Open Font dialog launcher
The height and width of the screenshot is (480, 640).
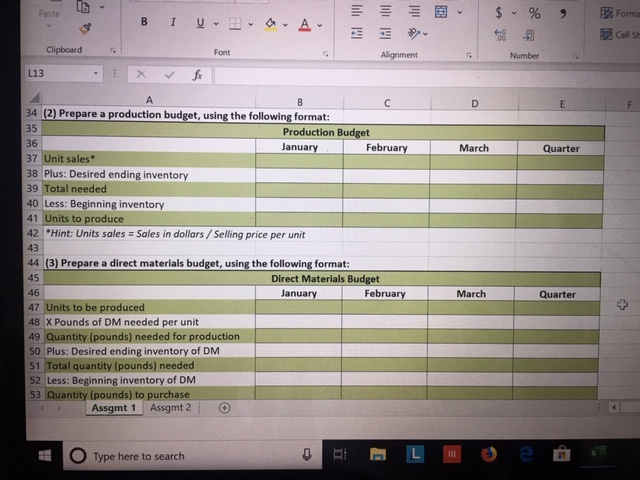[x=325, y=53]
